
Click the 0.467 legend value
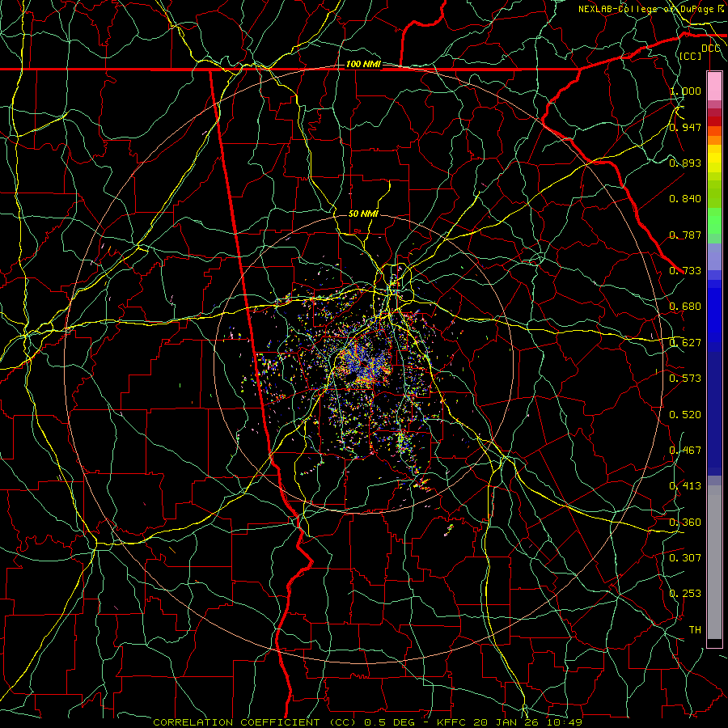point(685,451)
